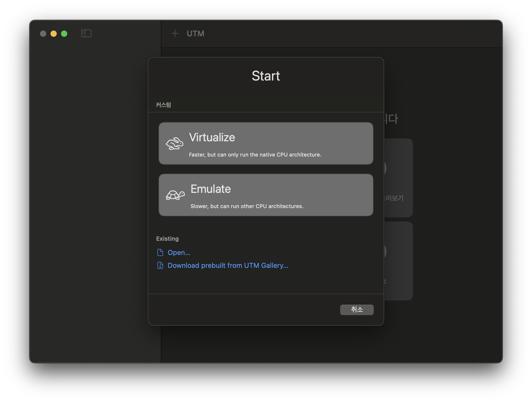The width and height of the screenshot is (532, 402).
Task: Click the 커스텀 section header
Action: coord(163,105)
